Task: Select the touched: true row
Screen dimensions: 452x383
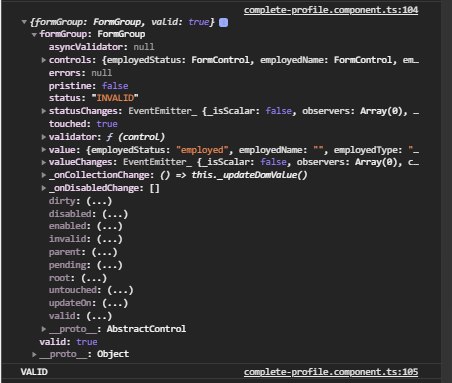Action: point(83,124)
